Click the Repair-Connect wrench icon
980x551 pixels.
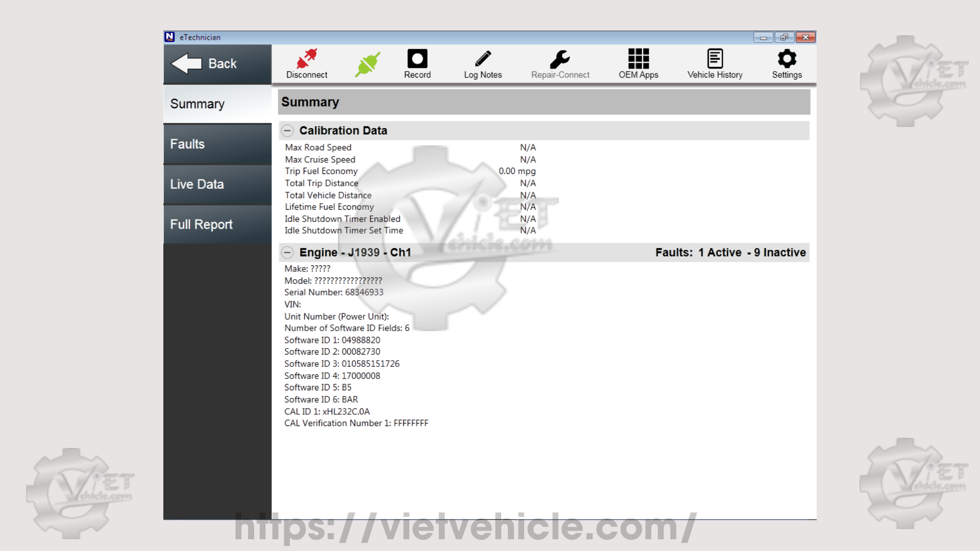(560, 59)
